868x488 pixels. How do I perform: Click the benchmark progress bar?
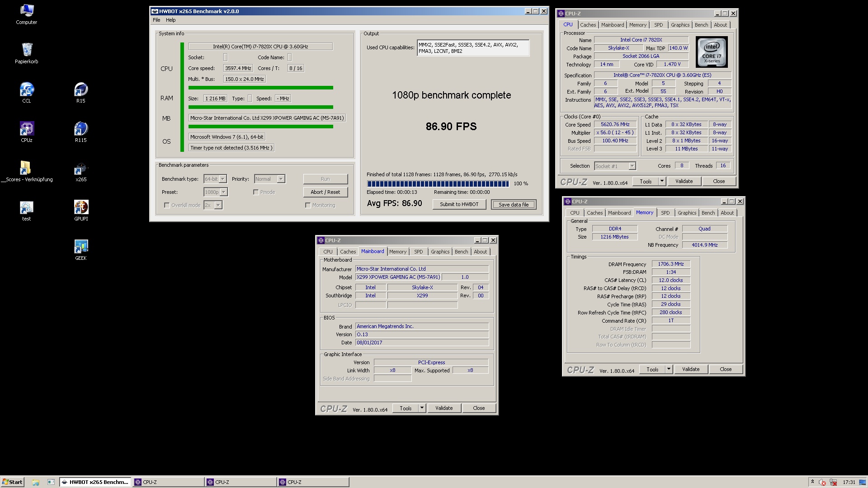click(x=438, y=183)
